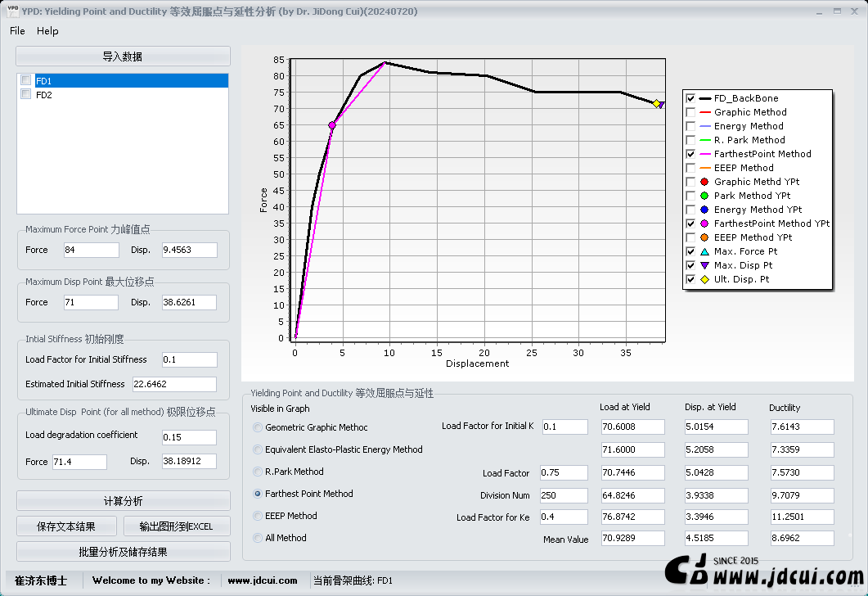Click the Maximum Disp Point Force field

[92, 302]
